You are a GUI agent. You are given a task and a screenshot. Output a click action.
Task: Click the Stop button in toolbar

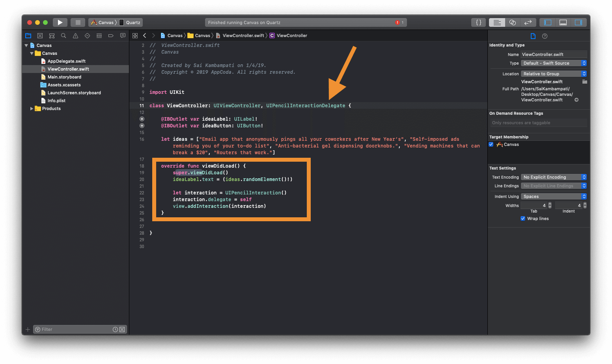point(78,22)
